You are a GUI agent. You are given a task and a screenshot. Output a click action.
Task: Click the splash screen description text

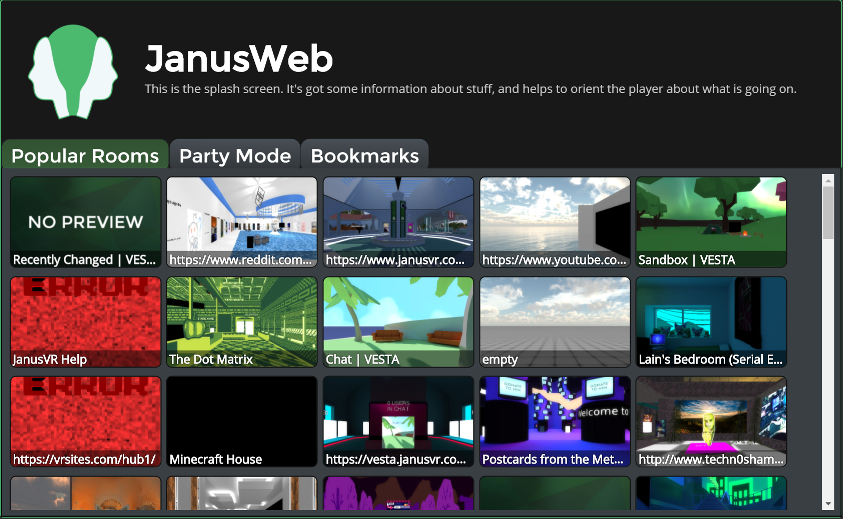pyautogui.click(x=470, y=89)
